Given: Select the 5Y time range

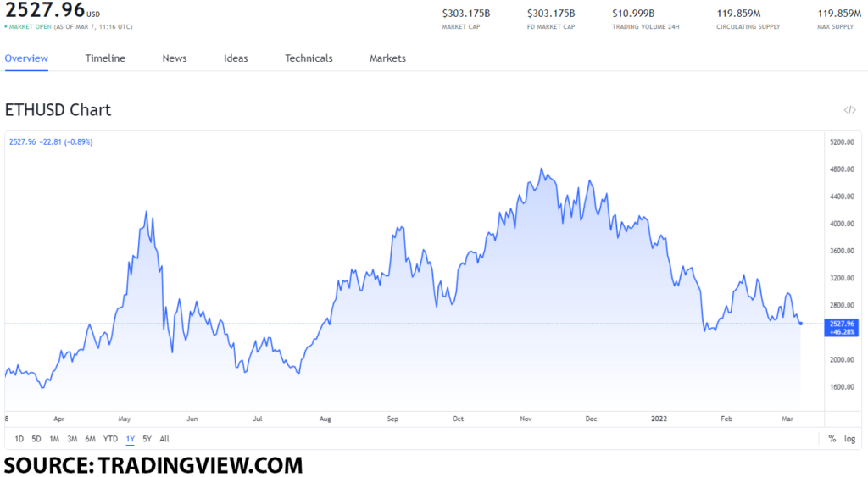Looking at the screenshot, I should pos(147,439).
